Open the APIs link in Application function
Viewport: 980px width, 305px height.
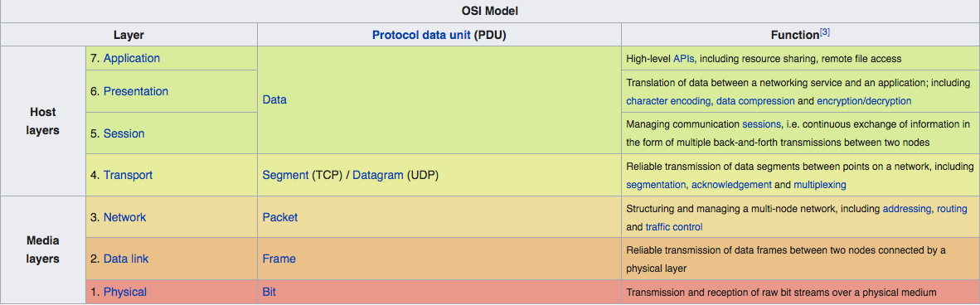[684, 59]
